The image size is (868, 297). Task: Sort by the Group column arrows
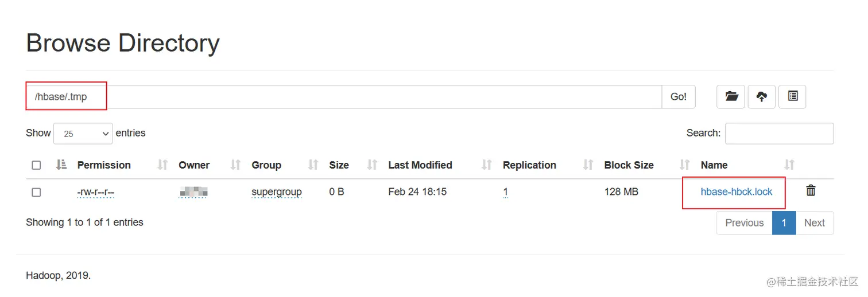pyautogui.click(x=313, y=165)
